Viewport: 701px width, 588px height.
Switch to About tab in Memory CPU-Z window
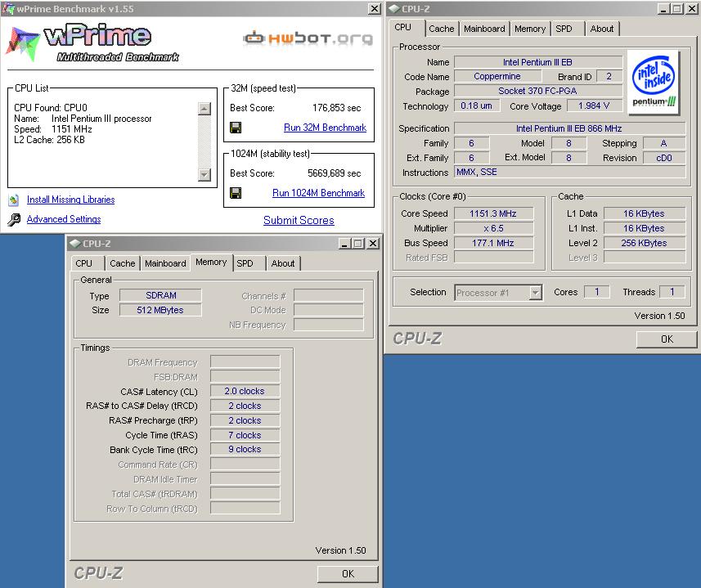click(283, 263)
